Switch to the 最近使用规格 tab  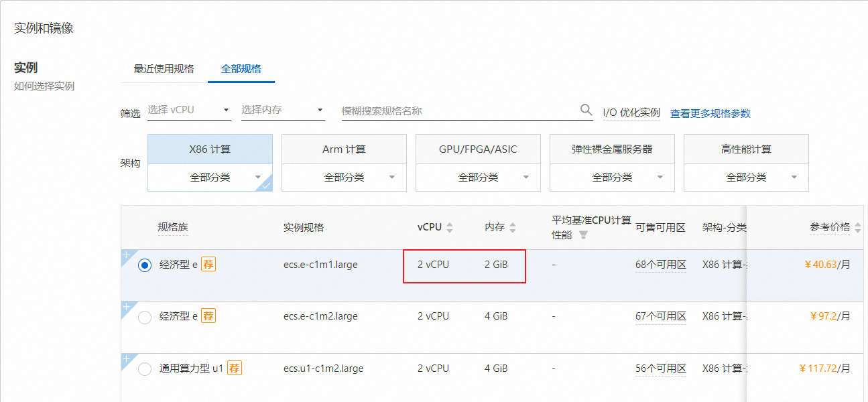pyautogui.click(x=164, y=68)
